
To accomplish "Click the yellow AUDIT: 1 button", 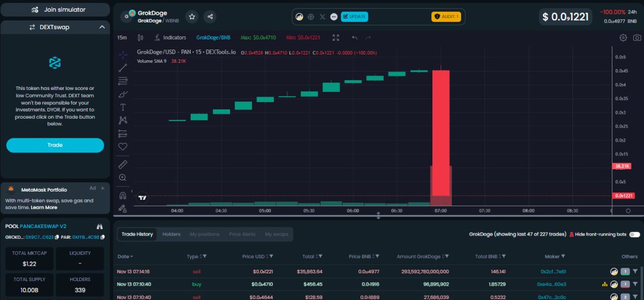I will coord(446,17).
